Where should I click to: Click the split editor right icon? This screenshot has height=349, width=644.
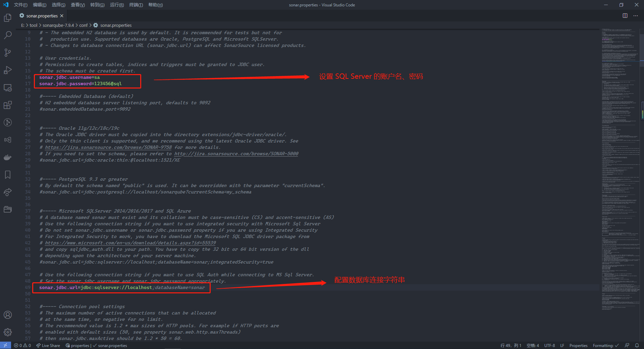(x=625, y=16)
